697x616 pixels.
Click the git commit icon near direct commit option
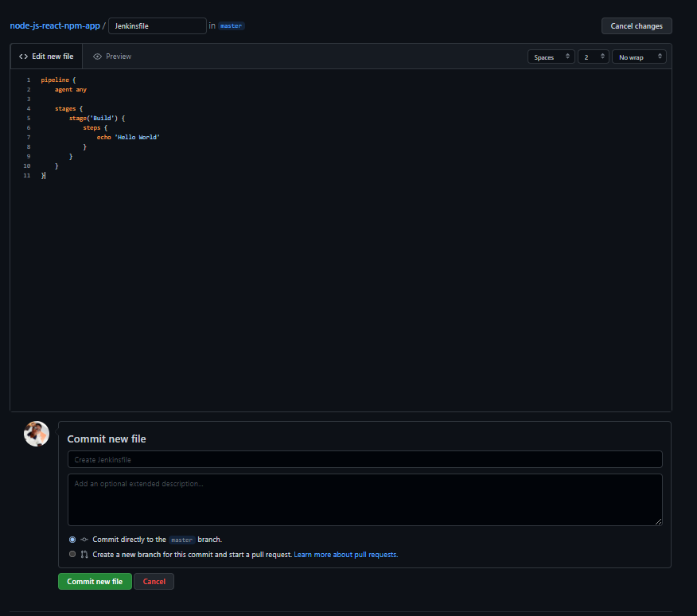[84, 540]
